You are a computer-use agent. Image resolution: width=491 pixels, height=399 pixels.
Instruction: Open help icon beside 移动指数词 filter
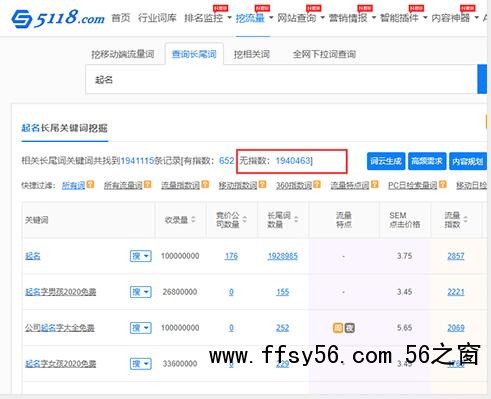pyautogui.click(x=263, y=184)
